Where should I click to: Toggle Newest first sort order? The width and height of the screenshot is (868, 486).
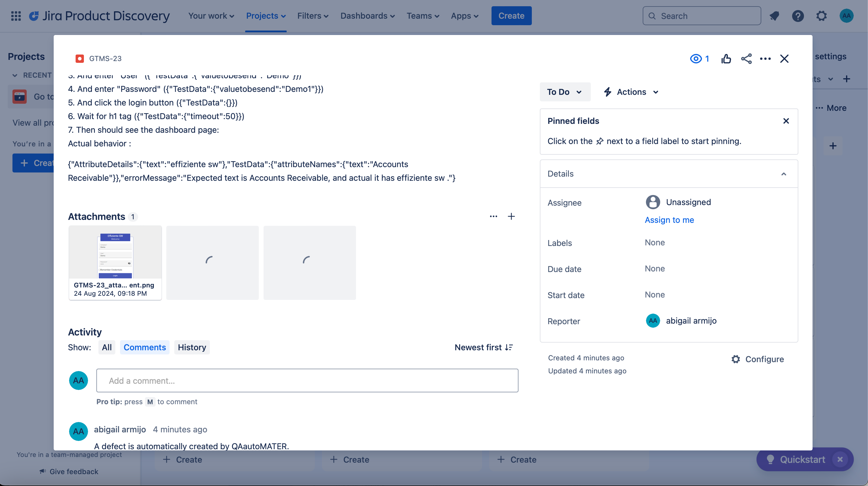coord(484,347)
